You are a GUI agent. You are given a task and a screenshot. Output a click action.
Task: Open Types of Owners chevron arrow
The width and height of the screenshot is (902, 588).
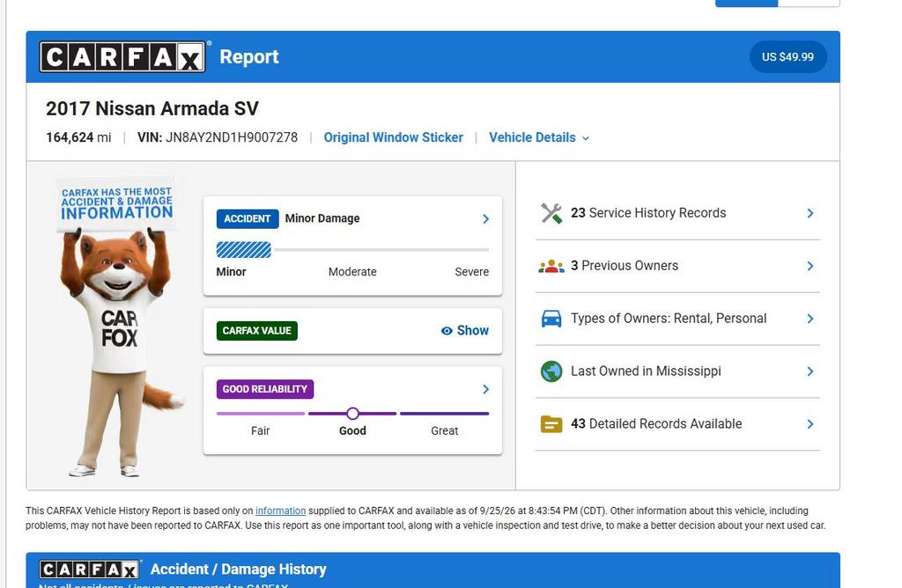[810, 319]
